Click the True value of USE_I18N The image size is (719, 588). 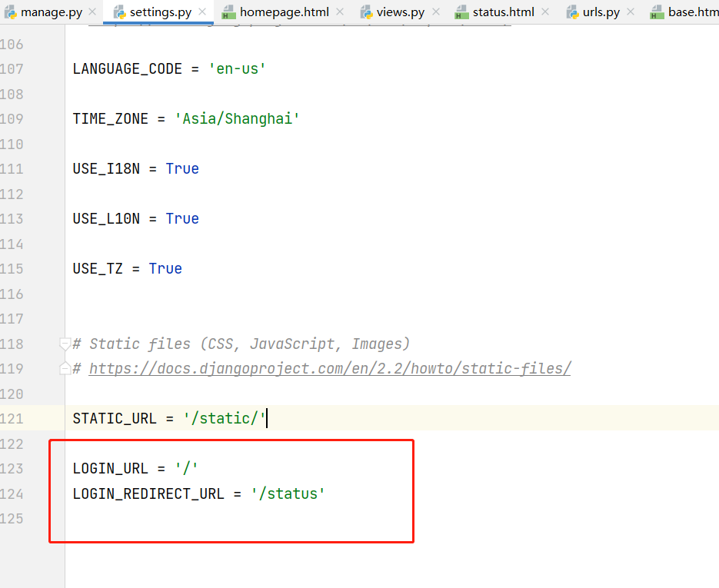point(182,168)
